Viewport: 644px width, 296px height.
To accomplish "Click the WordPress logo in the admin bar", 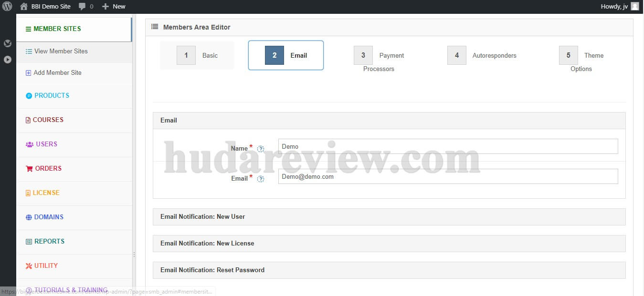I will tap(7, 7).
